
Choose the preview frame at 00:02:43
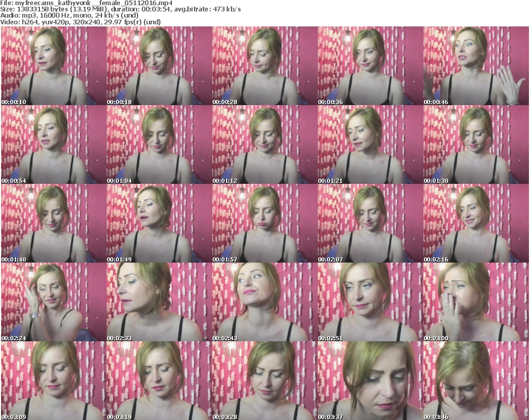coord(265,302)
